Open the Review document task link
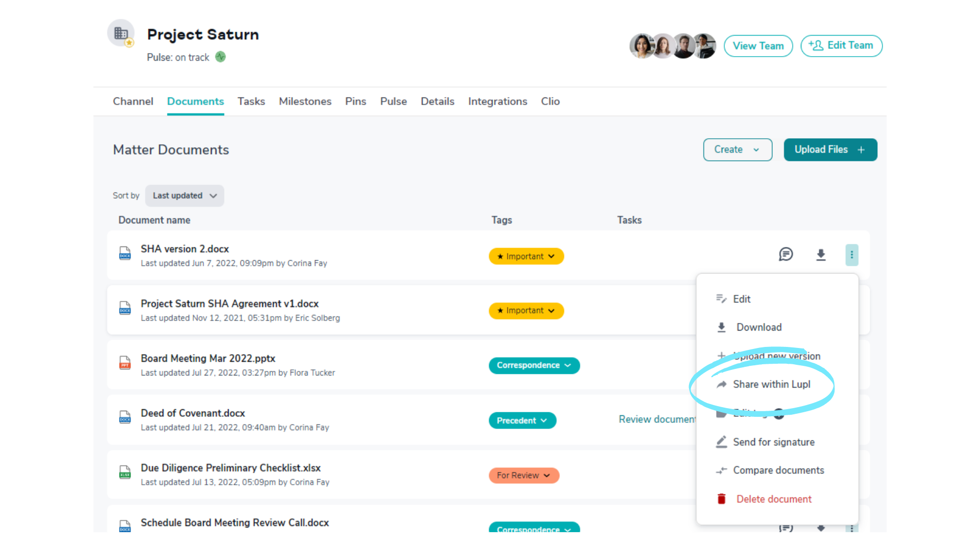The image size is (980, 551). [656, 419]
